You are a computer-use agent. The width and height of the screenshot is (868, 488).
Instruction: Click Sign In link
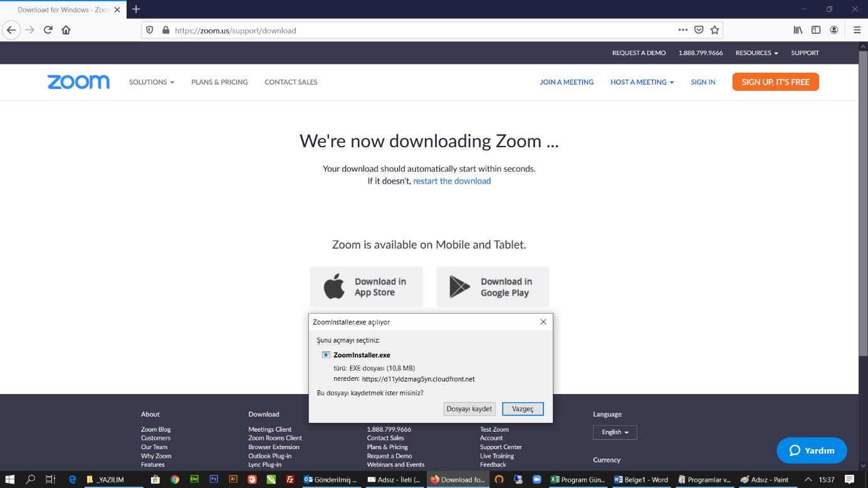coord(703,82)
